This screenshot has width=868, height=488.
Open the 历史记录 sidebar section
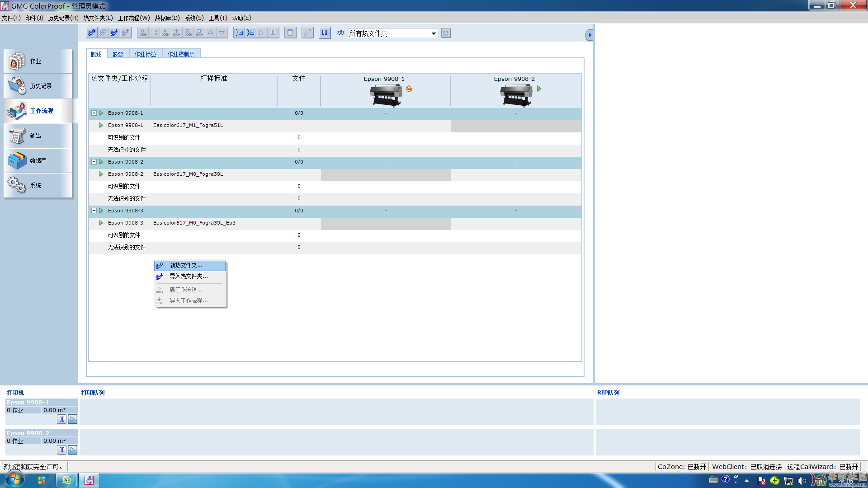(x=38, y=86)
